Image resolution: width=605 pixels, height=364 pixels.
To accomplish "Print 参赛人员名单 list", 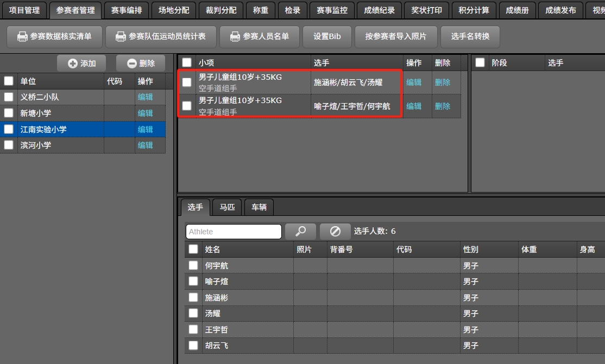I will point(259,36).
